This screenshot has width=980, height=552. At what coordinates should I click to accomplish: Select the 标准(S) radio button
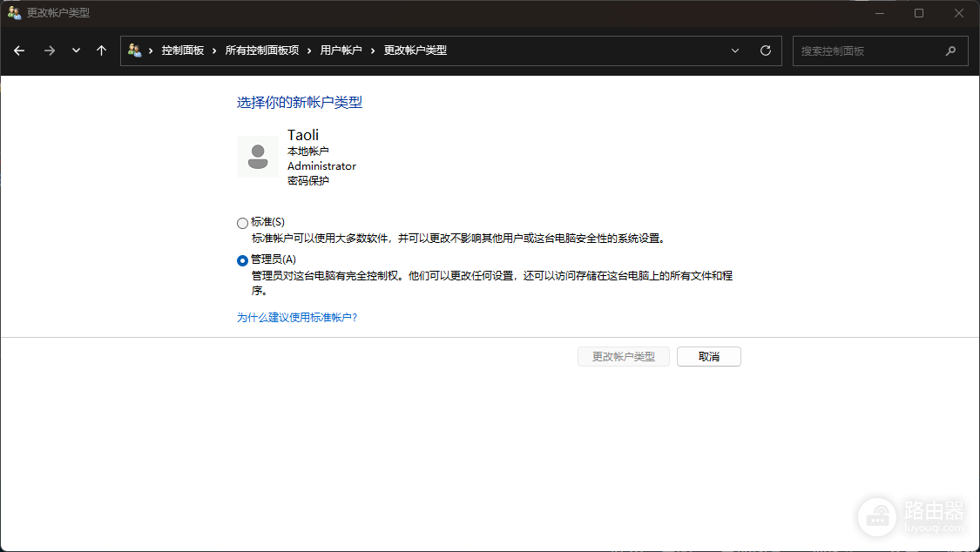242,223
